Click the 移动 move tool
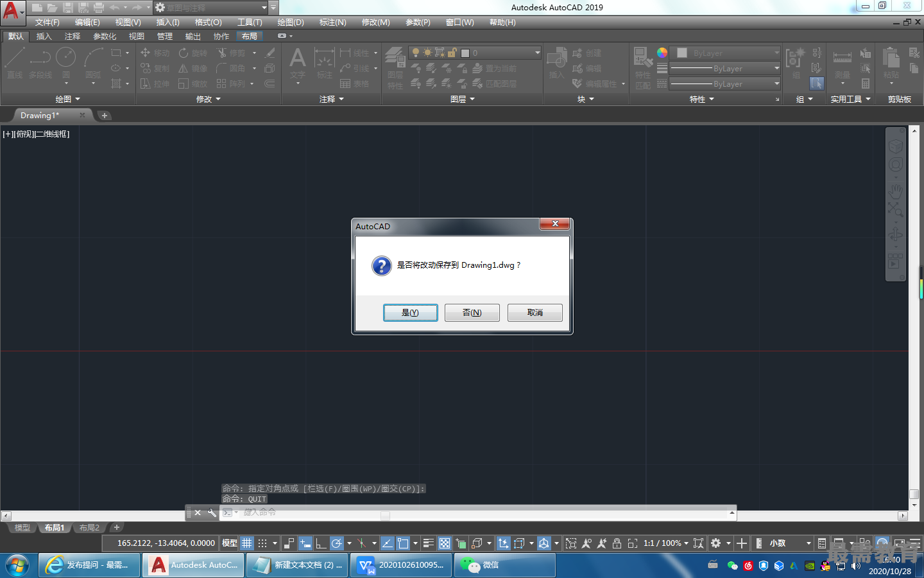 (x=155, y=53)
